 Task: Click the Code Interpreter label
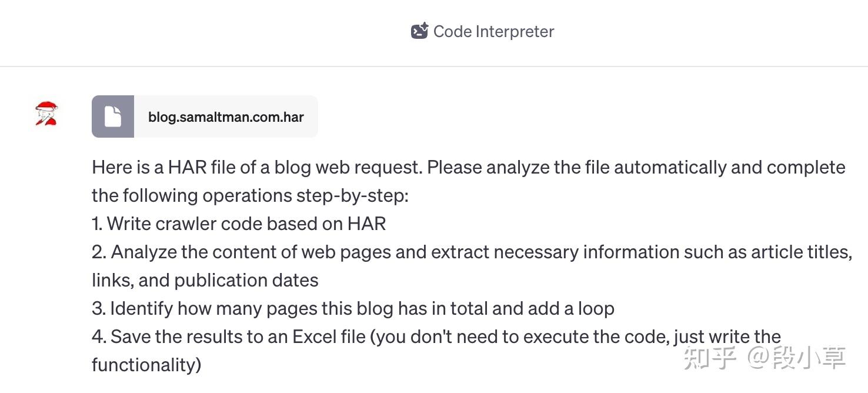pos(493,31)
